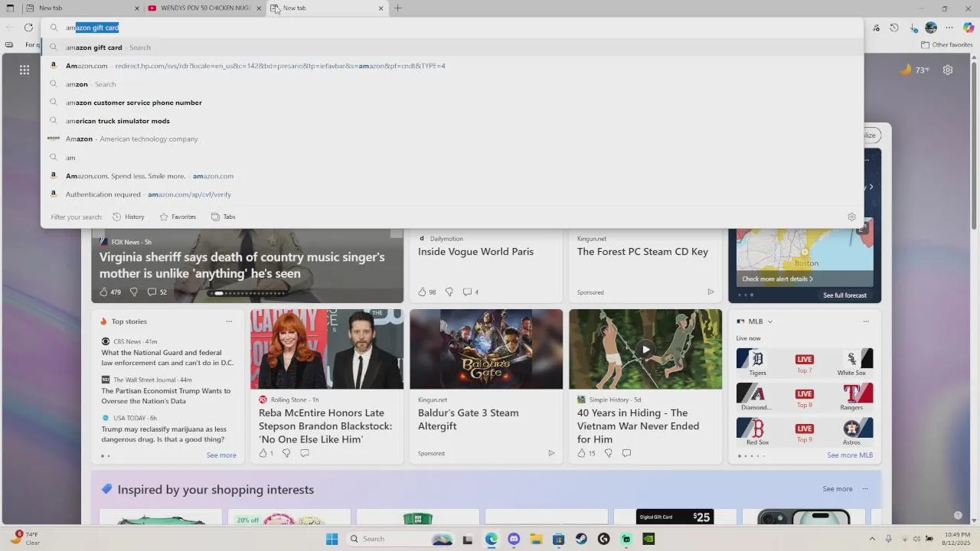The image size is (980, 551).
Task: Click Check more alert details
Action: pos(777,279)
